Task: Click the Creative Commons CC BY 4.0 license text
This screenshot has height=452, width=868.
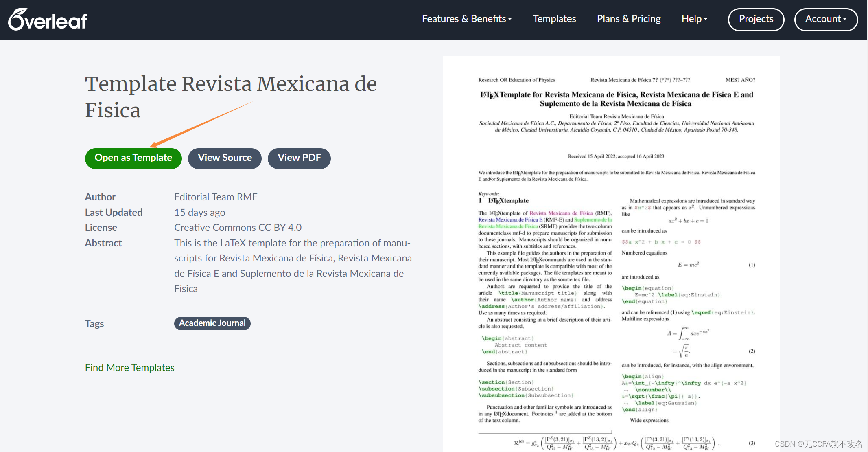Action: pos(238,228)
